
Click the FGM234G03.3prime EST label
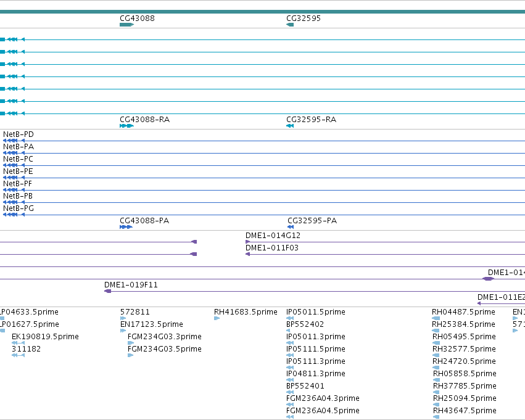coord(164,337)
